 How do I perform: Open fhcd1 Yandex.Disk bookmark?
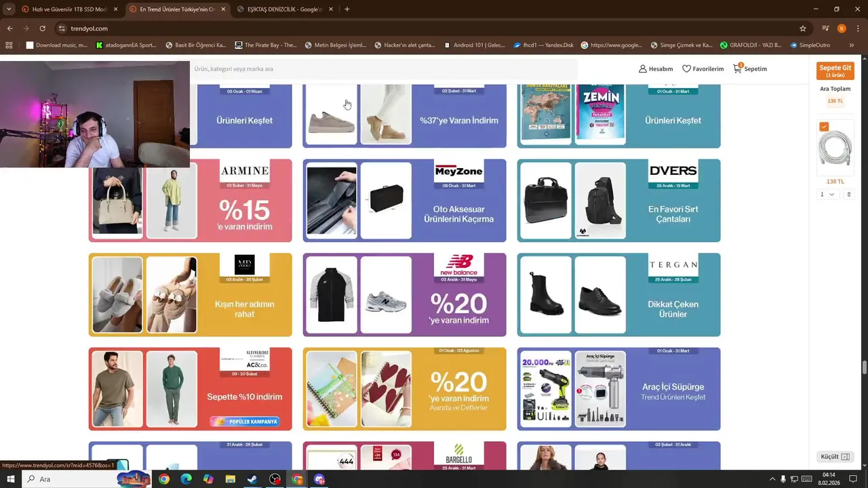tap(544, 45)
